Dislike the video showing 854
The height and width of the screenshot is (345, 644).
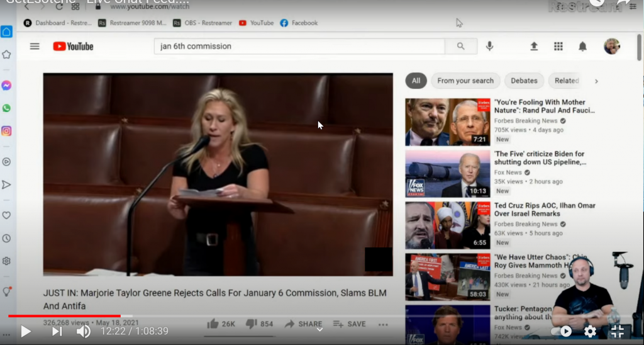click(259, 324)
